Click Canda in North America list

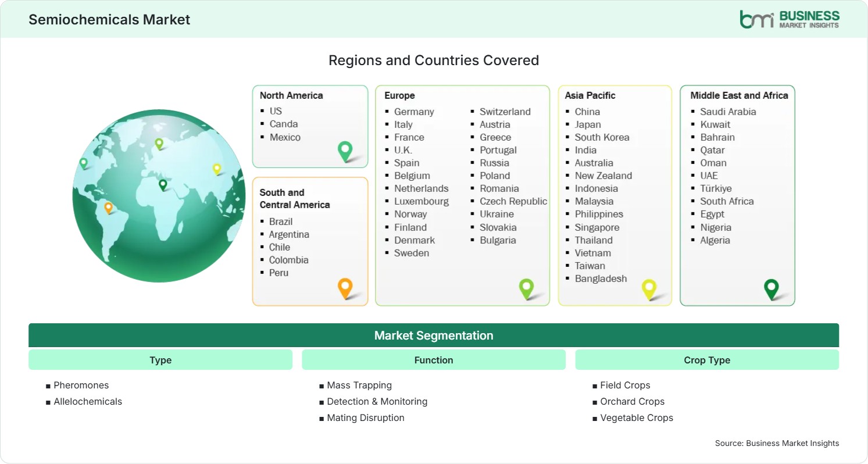click(x=284, y=124)
